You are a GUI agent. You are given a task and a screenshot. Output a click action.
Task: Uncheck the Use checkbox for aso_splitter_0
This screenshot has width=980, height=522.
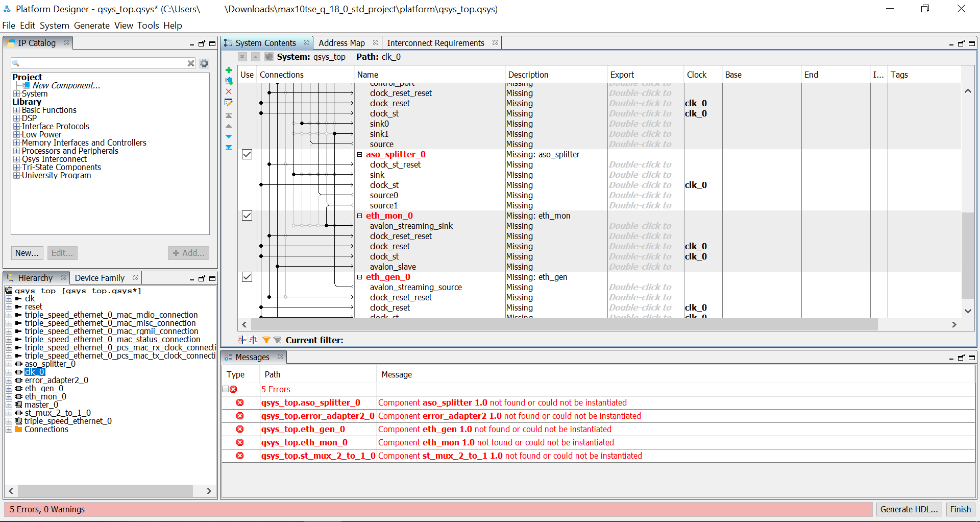tap(247, 154)
